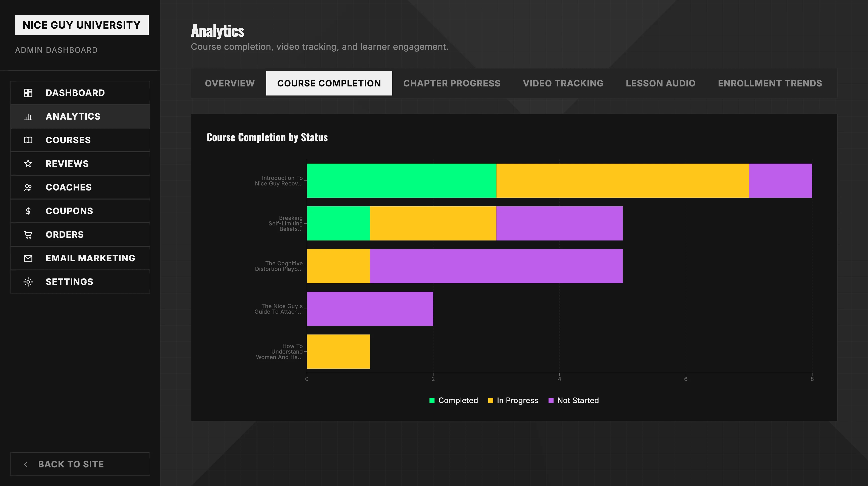Open the Enrollment Trends tab
This screenshot has height=486, width=868.
770,83
